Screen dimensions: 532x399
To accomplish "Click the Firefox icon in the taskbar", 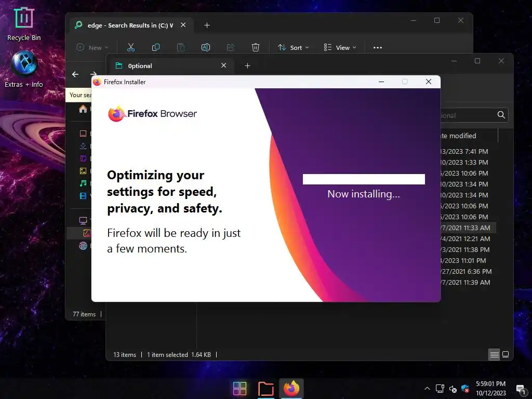I will pos(291,389).
